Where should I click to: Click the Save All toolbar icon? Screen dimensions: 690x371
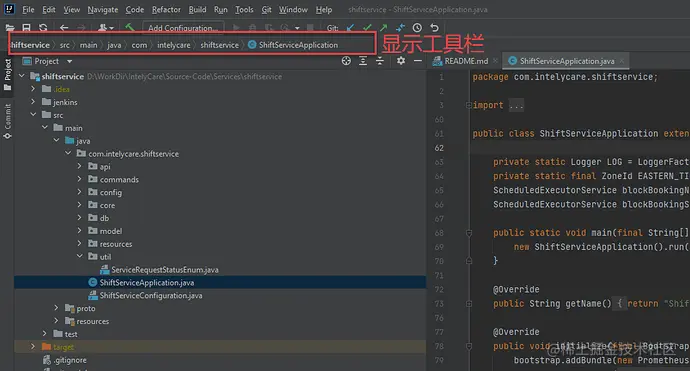pos(26,28)
